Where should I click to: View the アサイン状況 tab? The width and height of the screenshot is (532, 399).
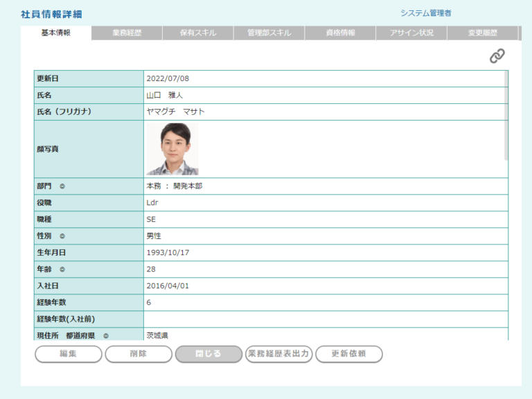[x=411, y=33]
